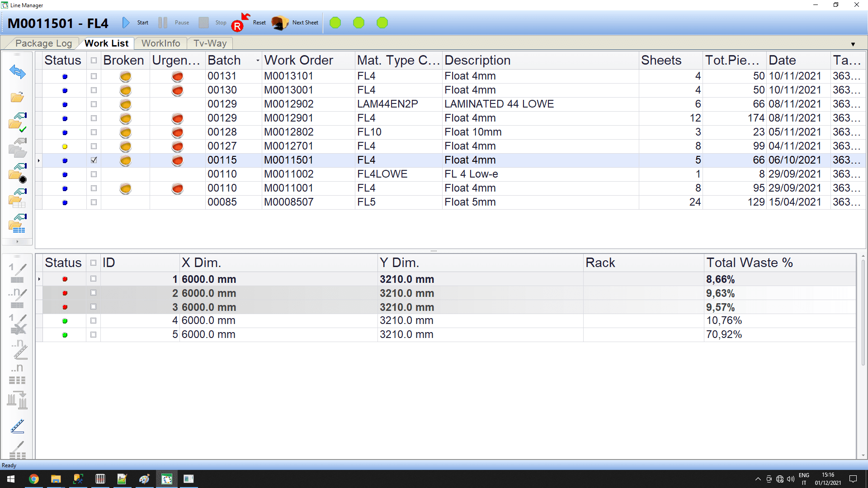Click row indicator arrow for batch 00115

39,160
